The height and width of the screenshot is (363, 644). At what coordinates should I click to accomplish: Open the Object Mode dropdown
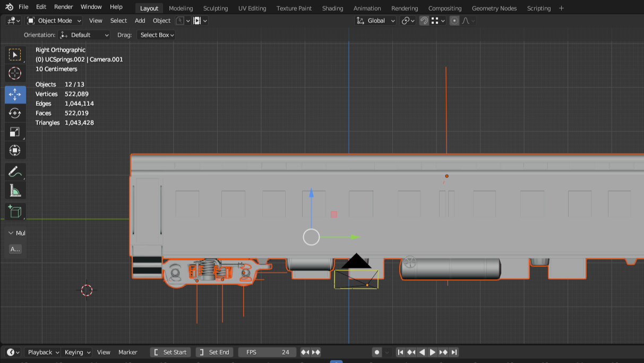pyautogui.click(x=54, y=21)
